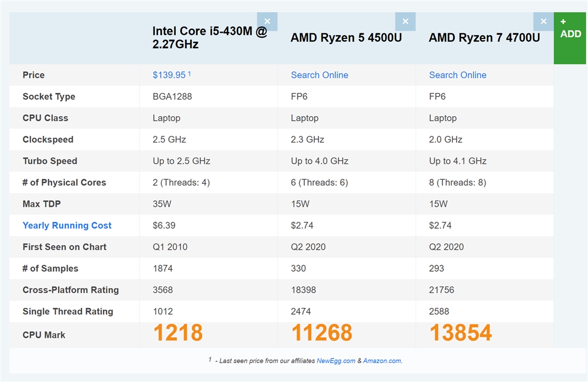Click Search Online for Ryzen 7 4700U
The height and width of the screenshot is (382, 588).
pos(458,75)
